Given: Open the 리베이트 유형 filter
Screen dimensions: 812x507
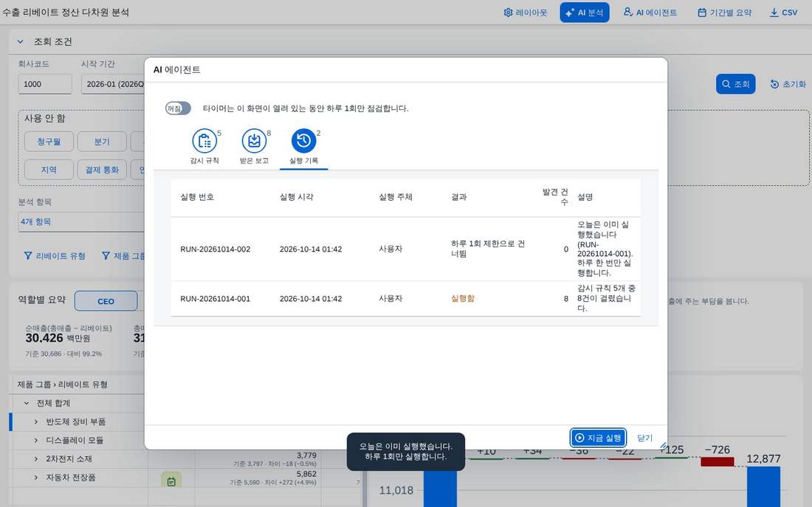Looking at the screenshot, I should tap(55, 256).
